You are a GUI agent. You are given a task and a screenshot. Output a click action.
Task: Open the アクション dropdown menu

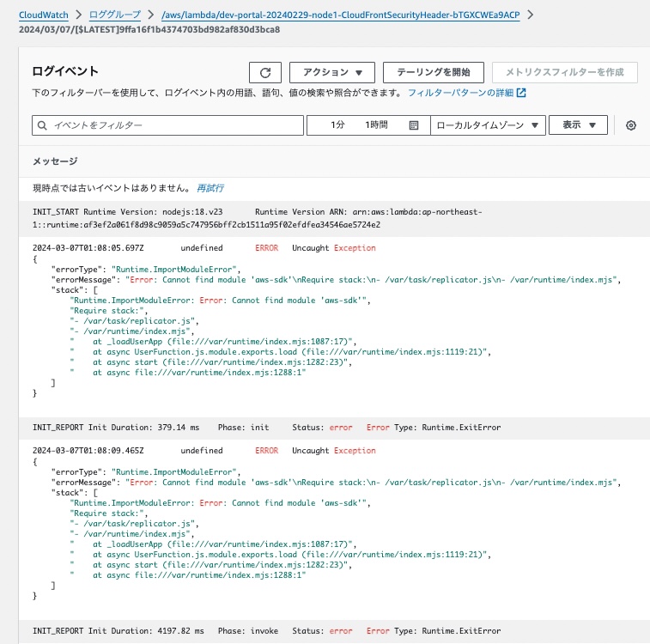(332, 72)
